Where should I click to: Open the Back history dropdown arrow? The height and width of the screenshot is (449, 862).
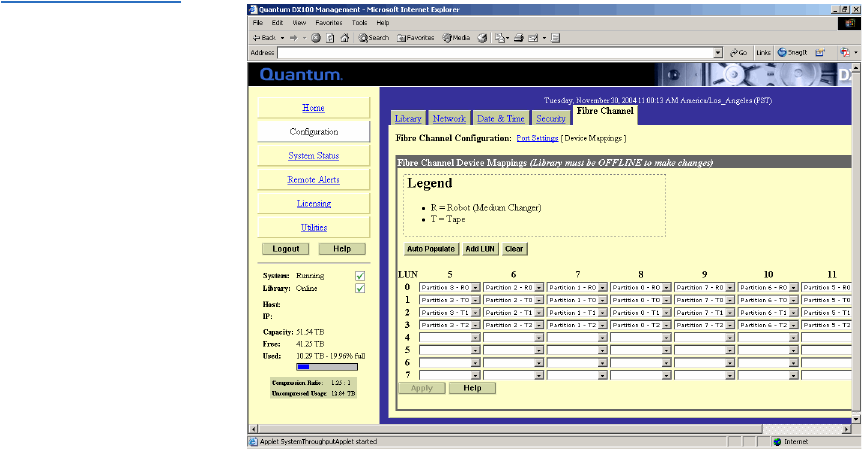(x=283, y=38)
